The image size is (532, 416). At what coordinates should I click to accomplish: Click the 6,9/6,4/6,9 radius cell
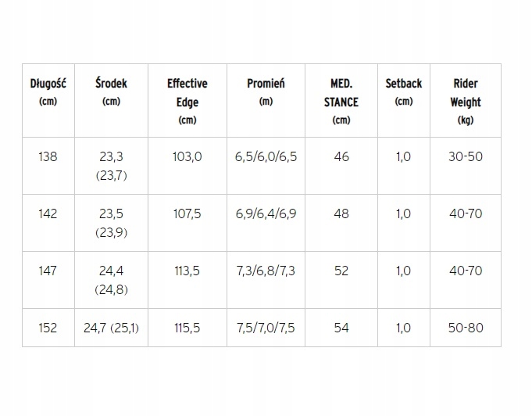pyautogui.click(x=266, y=213)
